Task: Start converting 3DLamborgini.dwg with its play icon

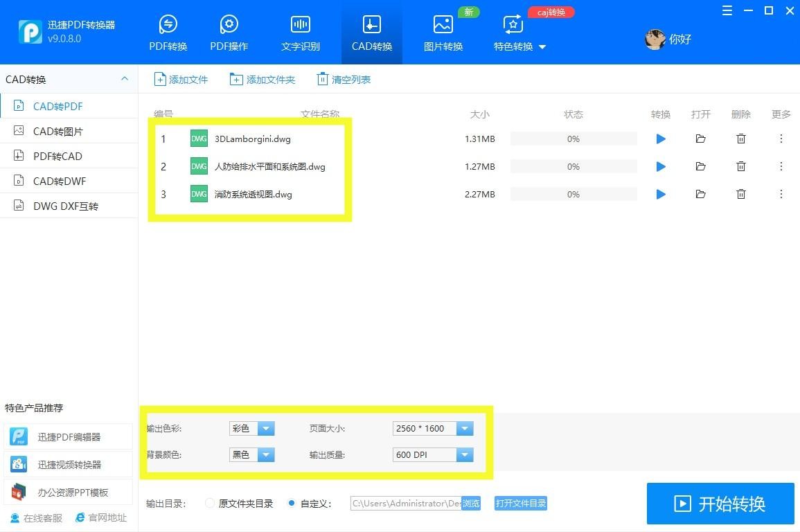Action: pyautogui.click(x=660, y=139)
